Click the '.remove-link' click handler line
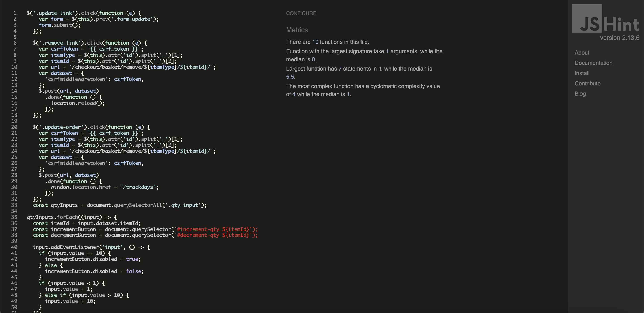Screen dimensions: 644x313 (90, 43)
